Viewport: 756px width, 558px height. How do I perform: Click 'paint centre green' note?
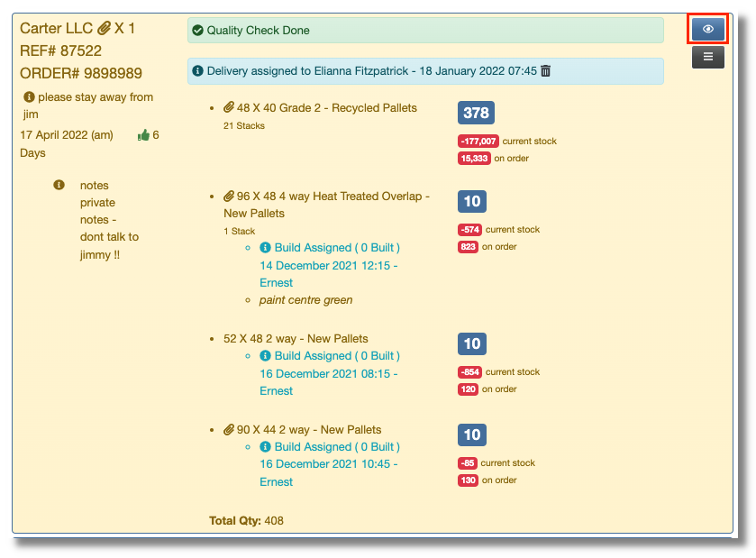pyautogui.click(x=305, y=300)
